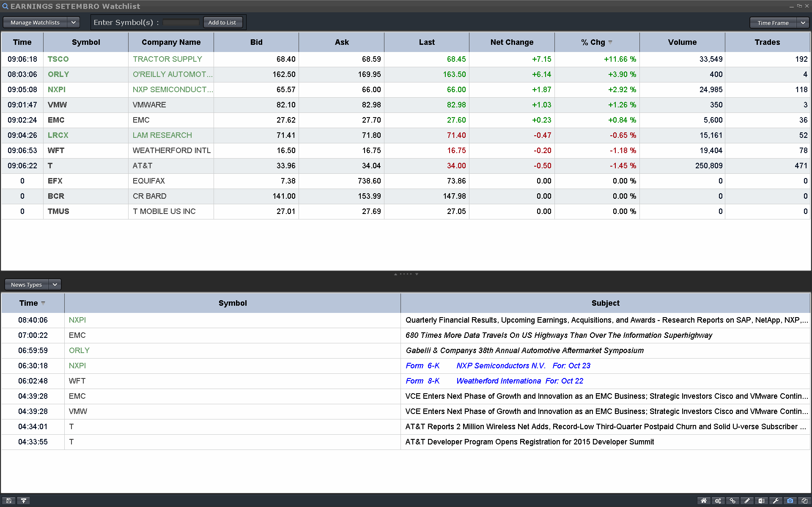Open the wrench configuration icon
Viewport: 812px width, 507px height.
pos(776,501)
